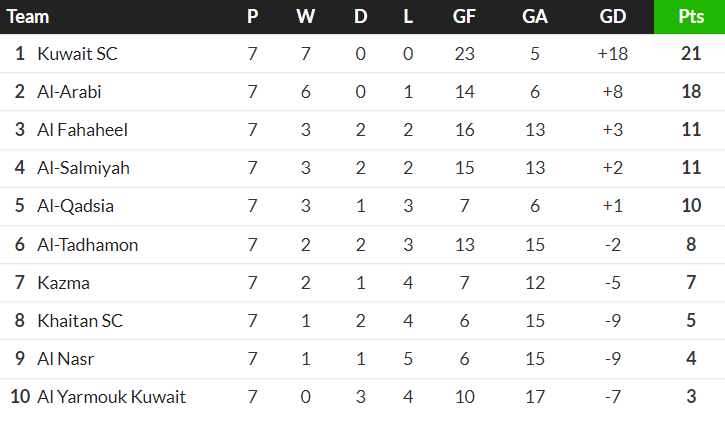Sort table by the GA header
725x425 pixels.
coord(534,17)
